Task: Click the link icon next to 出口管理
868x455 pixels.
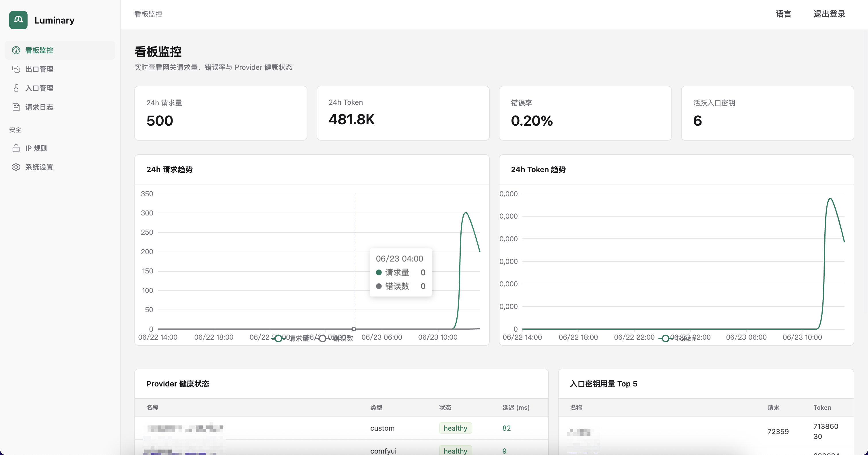Action: pyautogui.click(x=16, y=69)
